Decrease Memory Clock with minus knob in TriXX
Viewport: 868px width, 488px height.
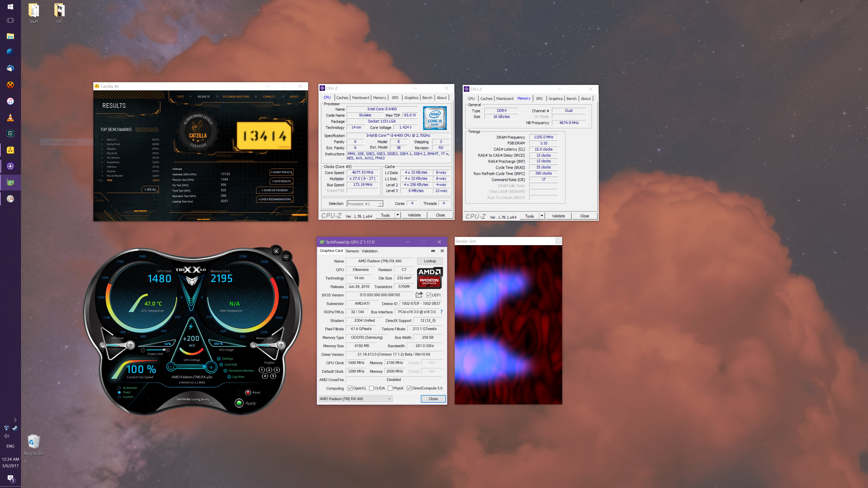(x=253, y=345)
